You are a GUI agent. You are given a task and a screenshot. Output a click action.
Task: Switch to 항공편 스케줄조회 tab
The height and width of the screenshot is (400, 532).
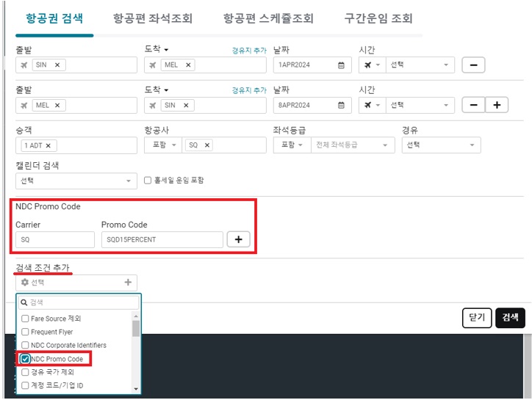268,18
